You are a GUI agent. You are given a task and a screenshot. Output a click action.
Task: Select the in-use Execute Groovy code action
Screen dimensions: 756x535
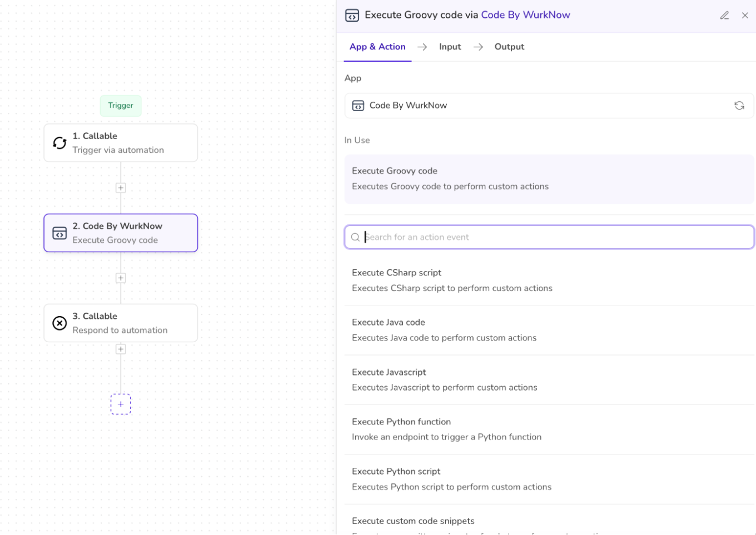549,179
